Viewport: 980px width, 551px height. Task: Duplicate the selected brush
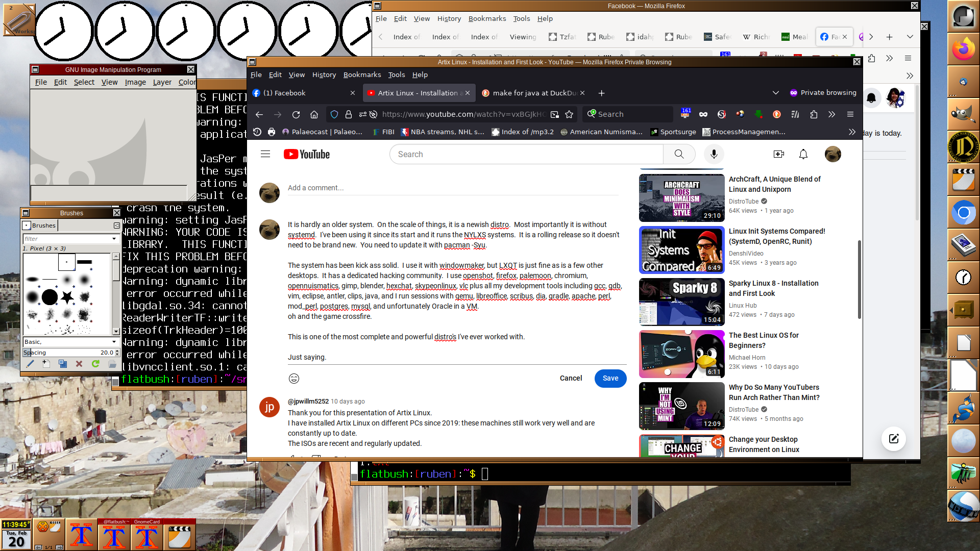63,364
